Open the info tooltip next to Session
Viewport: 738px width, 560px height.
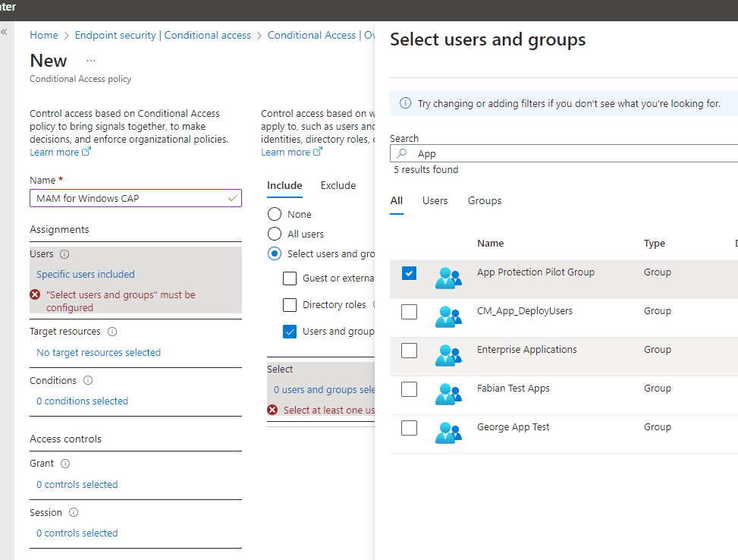tap(74, 512)
